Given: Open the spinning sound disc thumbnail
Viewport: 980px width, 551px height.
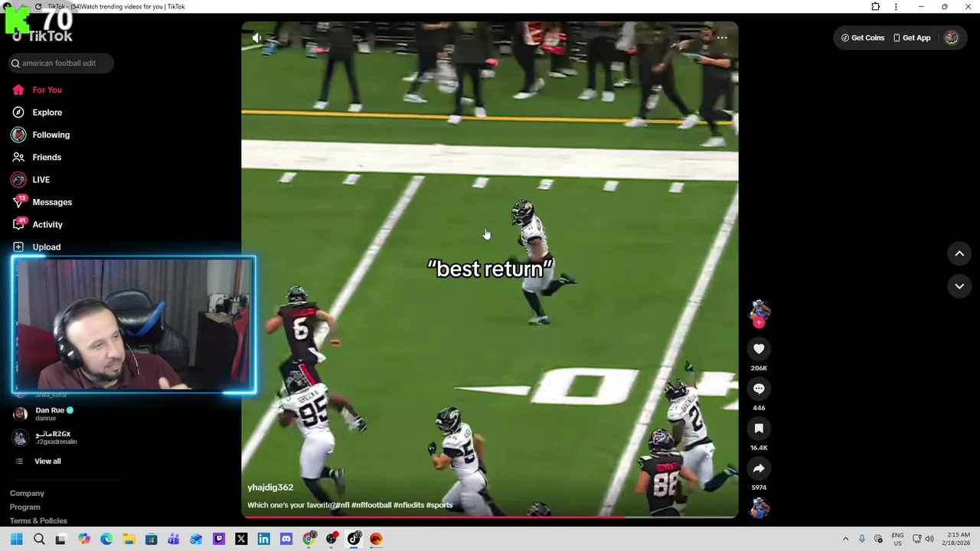Looking at the screenshot, I should click(759, 507).
